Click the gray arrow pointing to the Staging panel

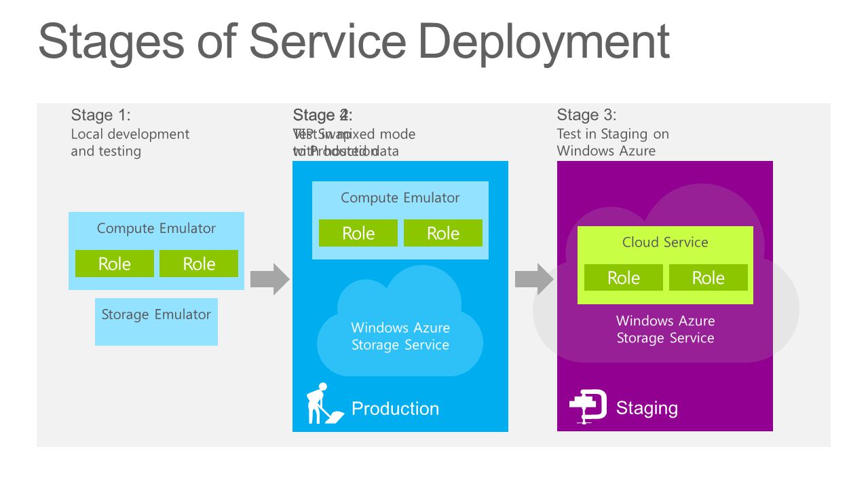(x=535, y=278)
